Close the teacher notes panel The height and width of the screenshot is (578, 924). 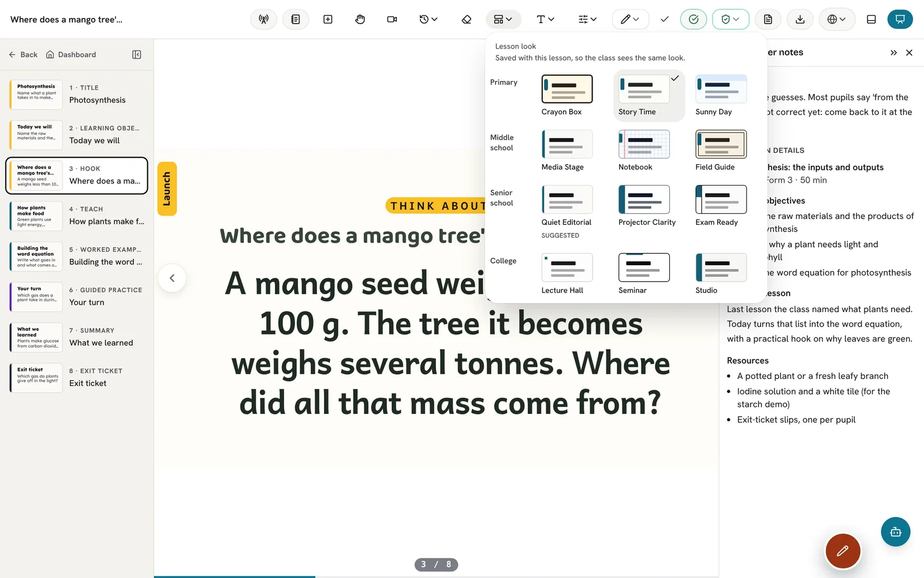coord(910,53)
